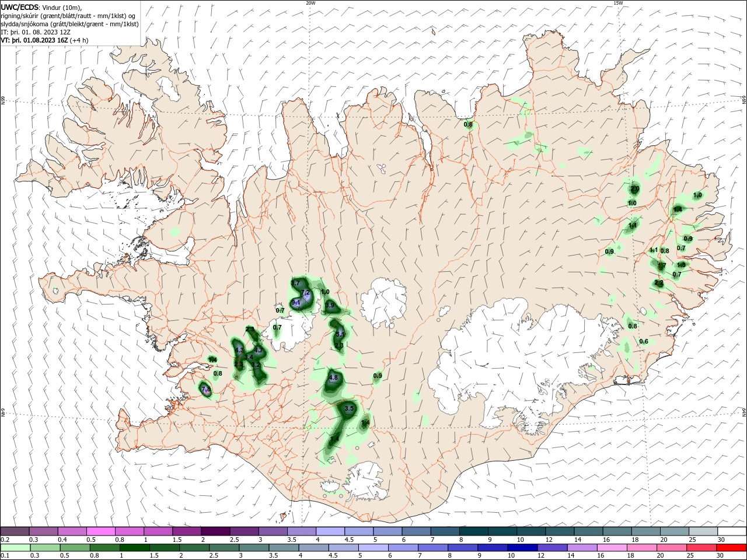
Task: Select the mauve 0.2 swatch in snow legend
Action: point(15,531)
